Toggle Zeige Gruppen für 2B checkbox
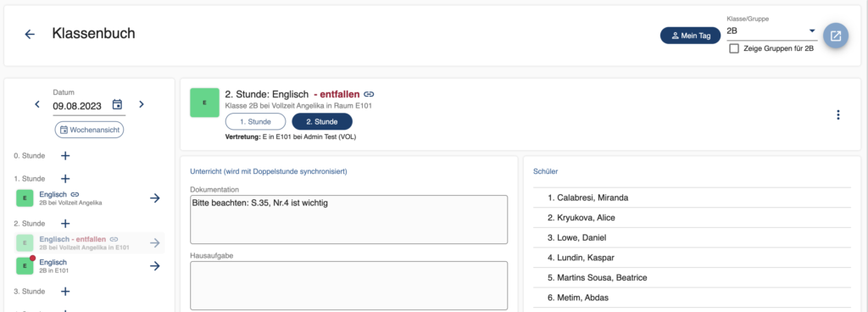The height and width of the screenshot is (312, 868). pyautogui.click(x=734, y=48)
